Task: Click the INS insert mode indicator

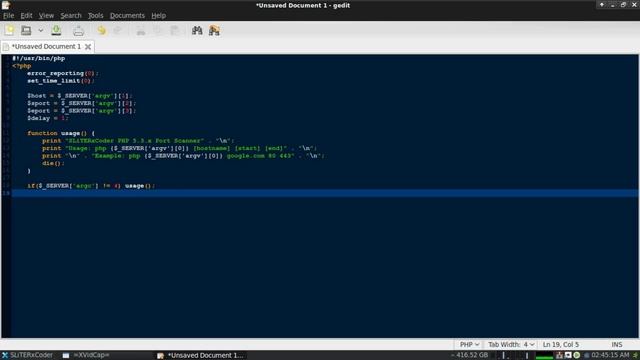Action: point(617,344)
